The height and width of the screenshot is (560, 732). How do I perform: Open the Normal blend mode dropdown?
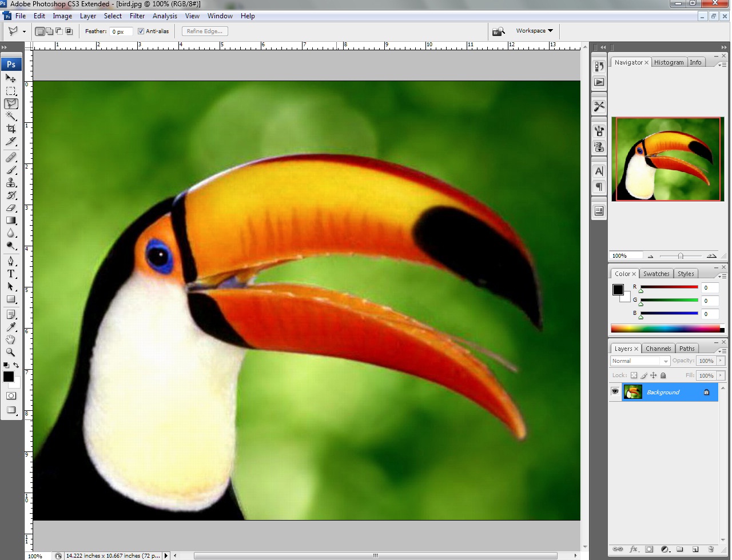tap(640, 361)
